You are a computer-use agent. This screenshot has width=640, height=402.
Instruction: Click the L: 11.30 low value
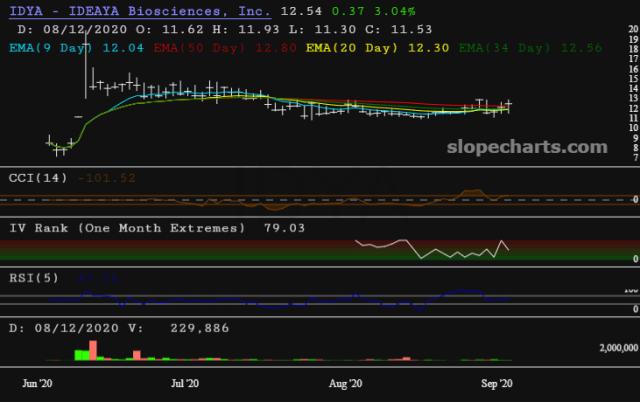[x=322, y=29]
